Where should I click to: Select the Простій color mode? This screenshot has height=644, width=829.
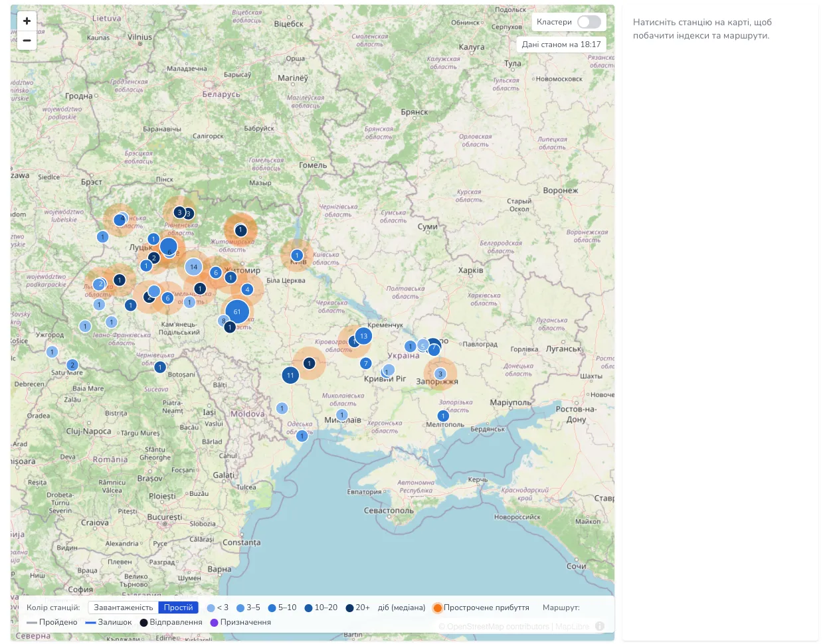coord(179,607)
